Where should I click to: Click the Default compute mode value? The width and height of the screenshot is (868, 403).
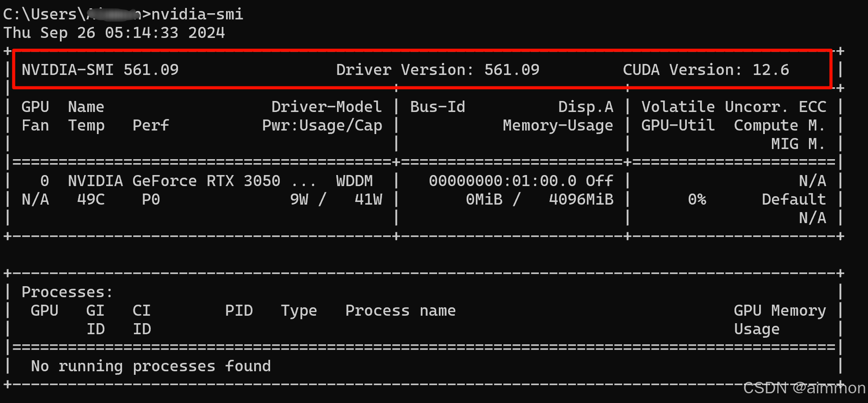[x=794, y=199]
